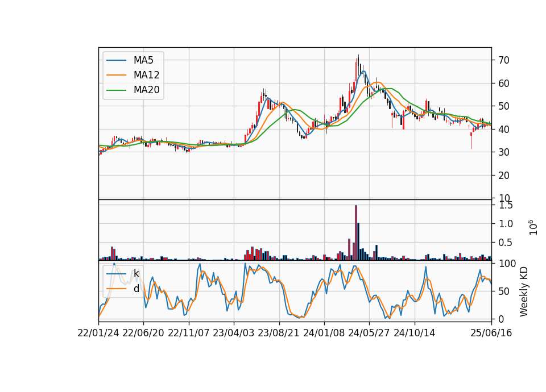Click the 40 price axis tick label

[x=504, y=130]
